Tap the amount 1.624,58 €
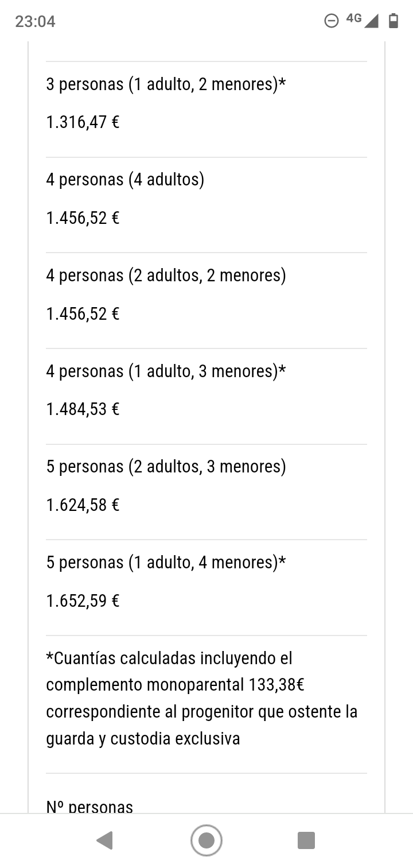The image size is (413, 868). pyautogui.click(x=83, y=505)
